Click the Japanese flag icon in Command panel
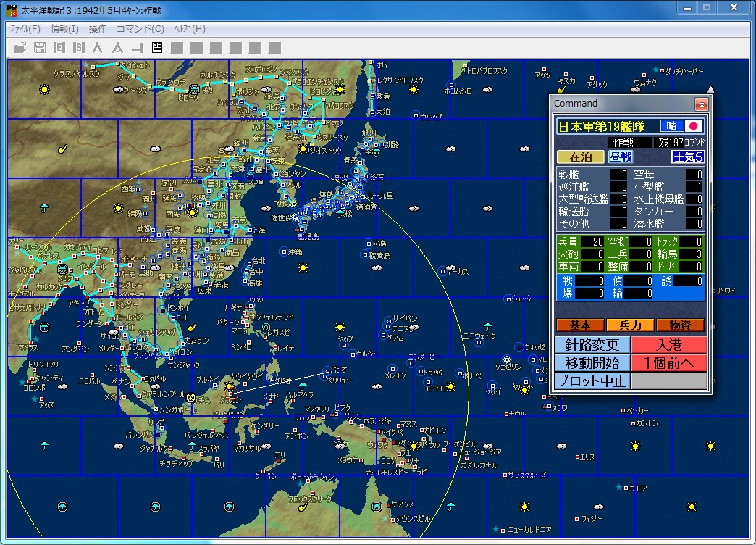This screenshot has height=545, width=756. pos(693,127)
